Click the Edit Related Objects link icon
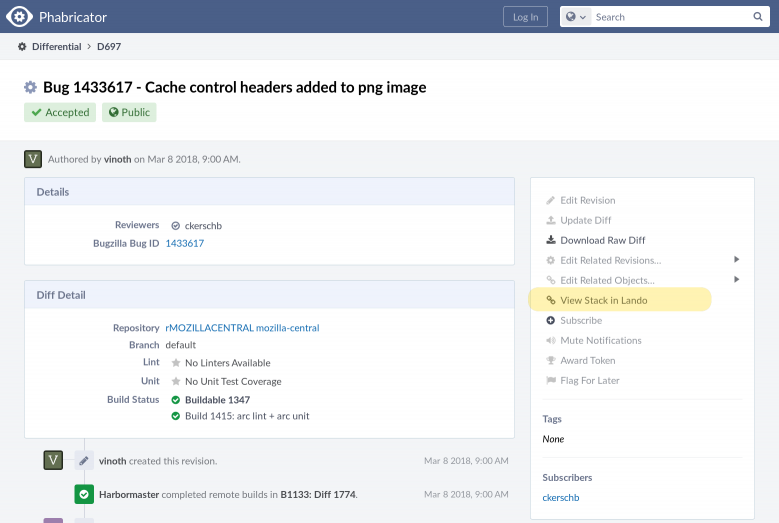 tap(550, 280)
